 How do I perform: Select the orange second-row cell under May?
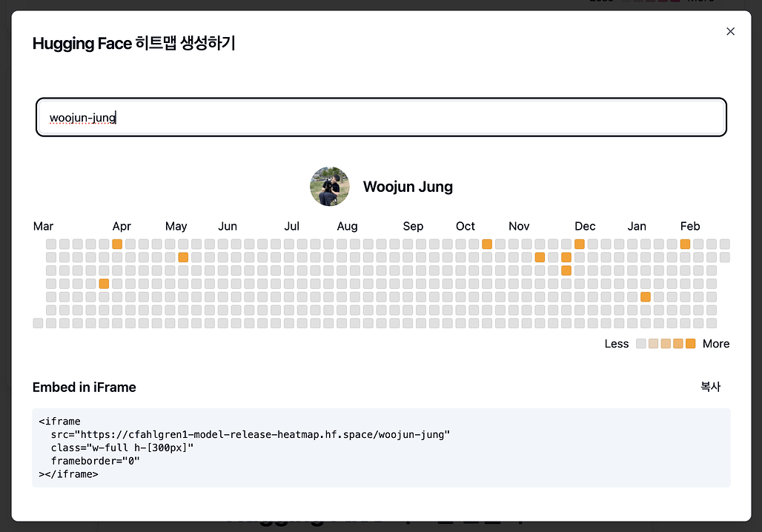pyautogui.click(x=183, y=257)
